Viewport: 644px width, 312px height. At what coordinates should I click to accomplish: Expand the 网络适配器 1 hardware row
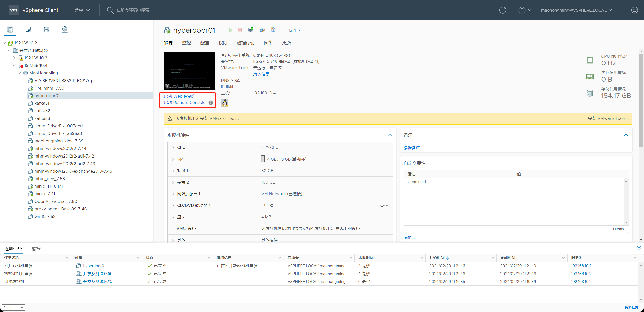[x=173, y=194]
